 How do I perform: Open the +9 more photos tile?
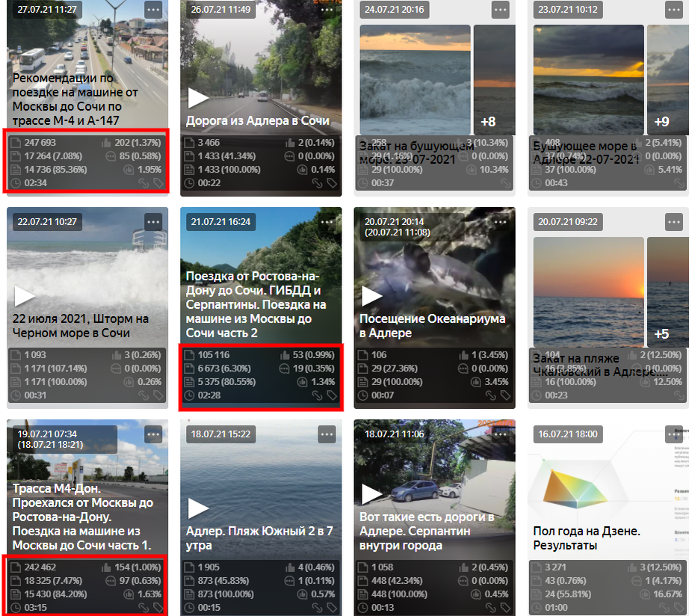pos(667,80)
